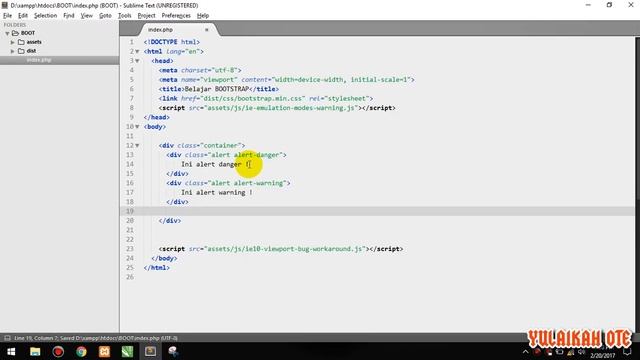Expand the dist folder arrow
This screenshot has height=360, width=640.
tap(13, 51)
